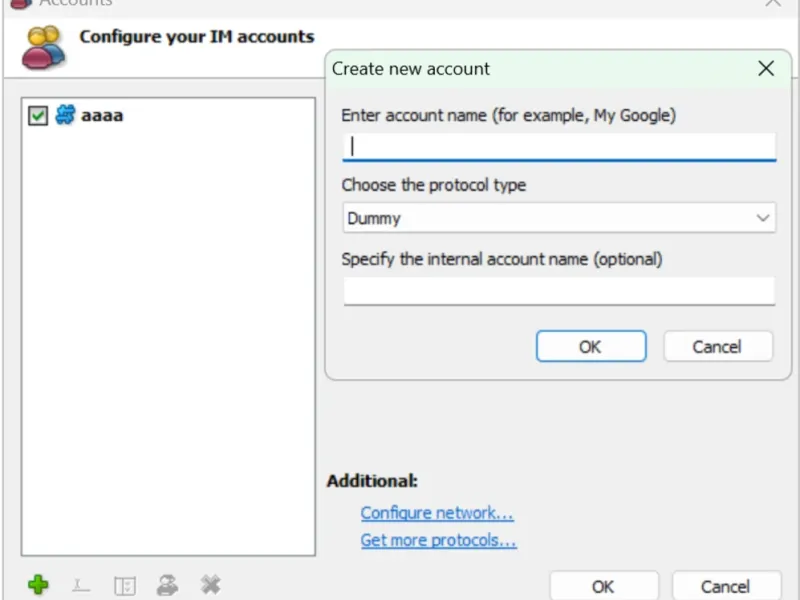Open the Get more protocols link
The height and width of the screenshot is (600, 800).
(x=438, y=540)
